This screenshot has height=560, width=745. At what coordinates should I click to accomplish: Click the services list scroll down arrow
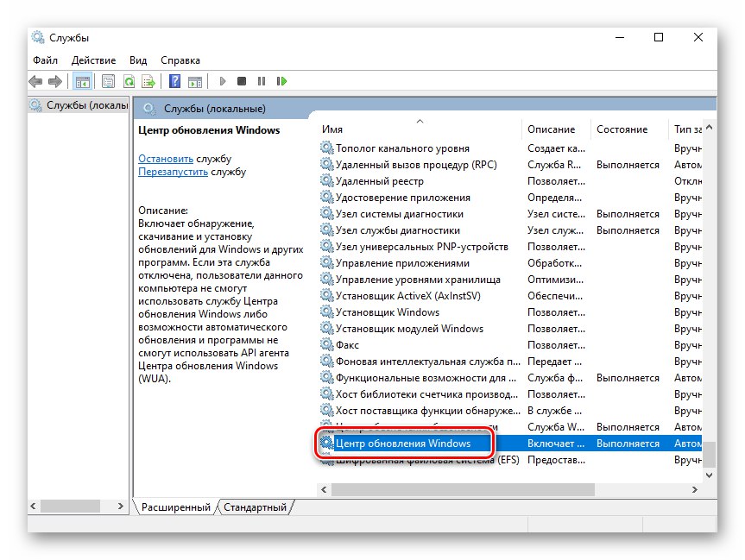click(710, 475)
